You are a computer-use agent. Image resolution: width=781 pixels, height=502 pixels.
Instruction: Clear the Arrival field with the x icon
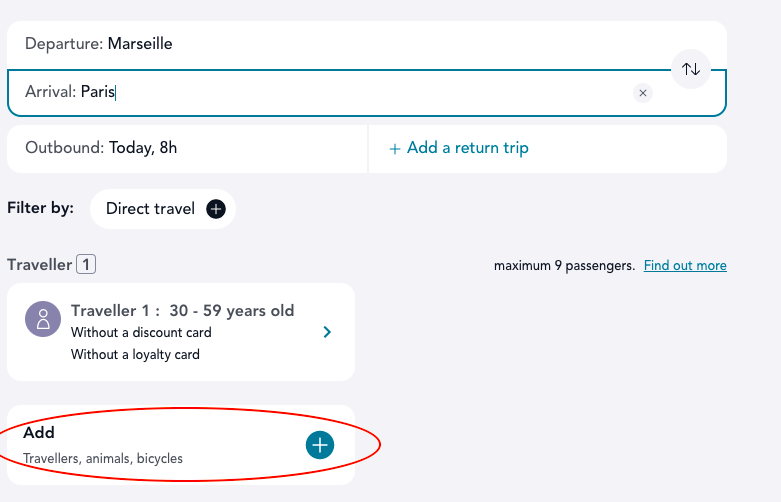coord(643,93)
